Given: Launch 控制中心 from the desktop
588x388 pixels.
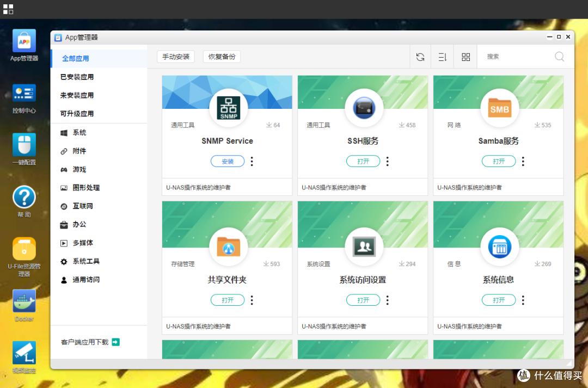Looking at the screenshot, I should coord(24,93).
